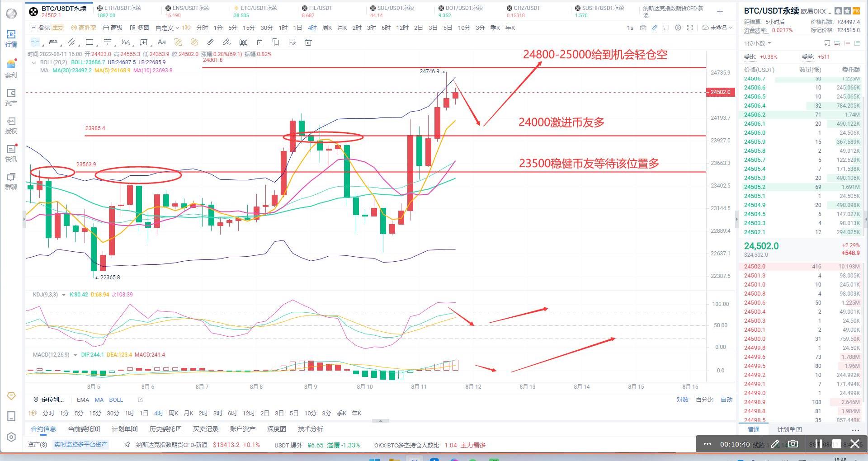Viewport: 868px width, 461px height.
Task: Take a chart screenshot with camera icon
Action: (x=643, y=28)
